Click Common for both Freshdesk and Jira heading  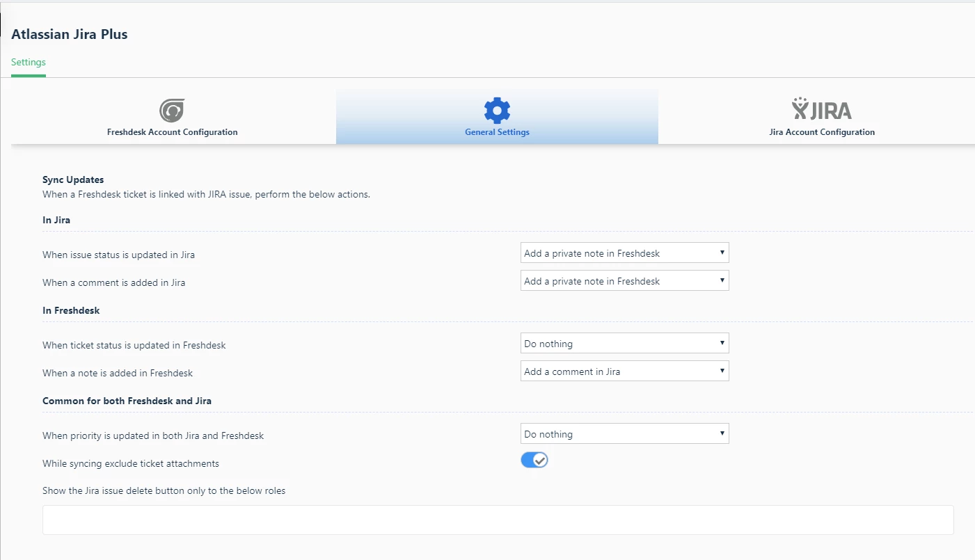[127, 401]
